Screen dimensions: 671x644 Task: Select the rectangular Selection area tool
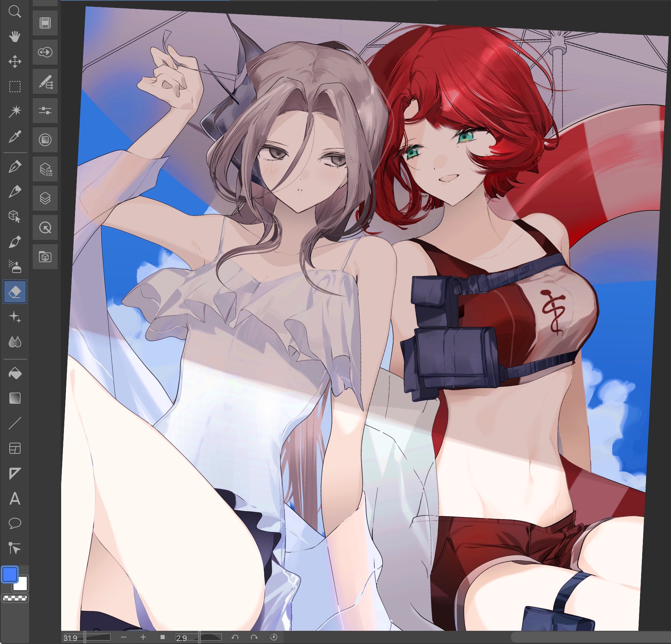click(x=15, y=86)
